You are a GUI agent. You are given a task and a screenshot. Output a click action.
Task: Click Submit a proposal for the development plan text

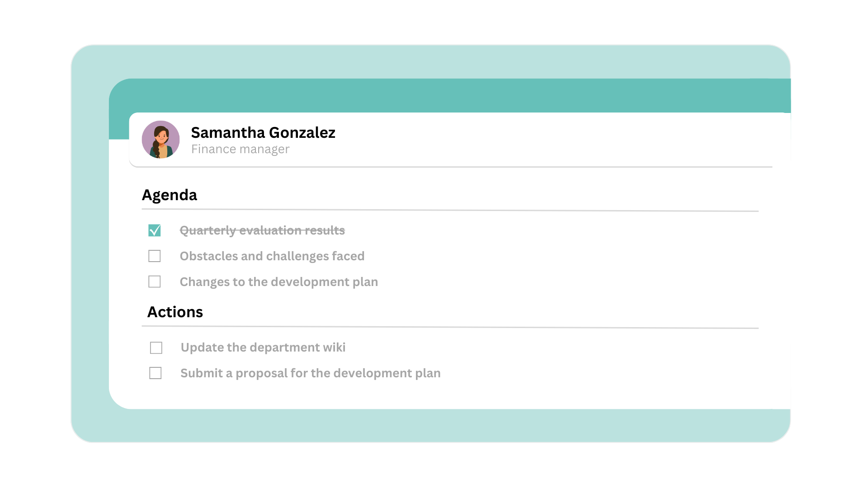click(310, 373)
